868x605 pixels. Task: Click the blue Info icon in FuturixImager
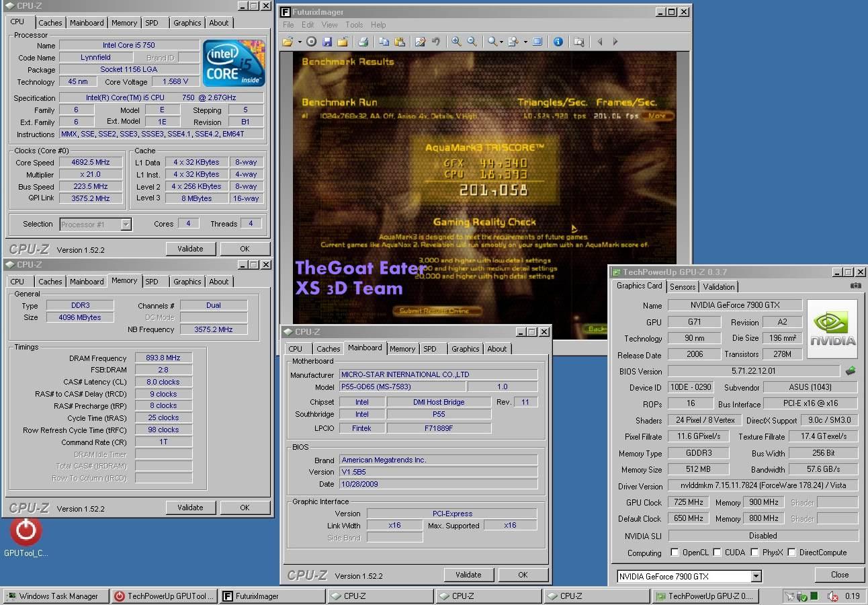click(558, 42)
